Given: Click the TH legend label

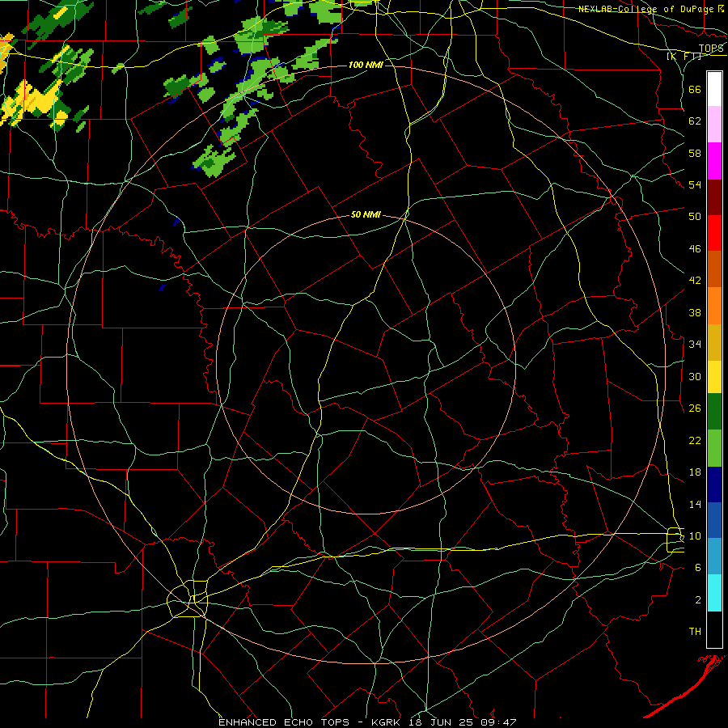Looking at the screenshot, I should [x=695, y=632].
